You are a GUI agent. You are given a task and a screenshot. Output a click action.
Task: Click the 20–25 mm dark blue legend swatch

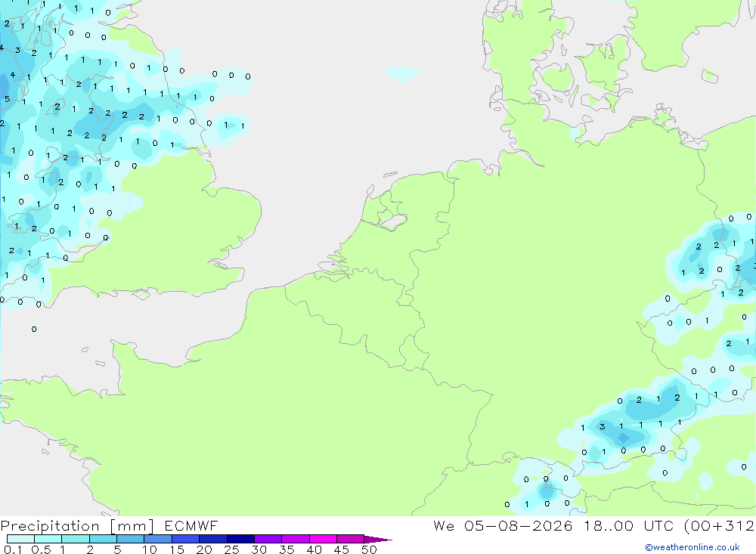click(213, 539)
